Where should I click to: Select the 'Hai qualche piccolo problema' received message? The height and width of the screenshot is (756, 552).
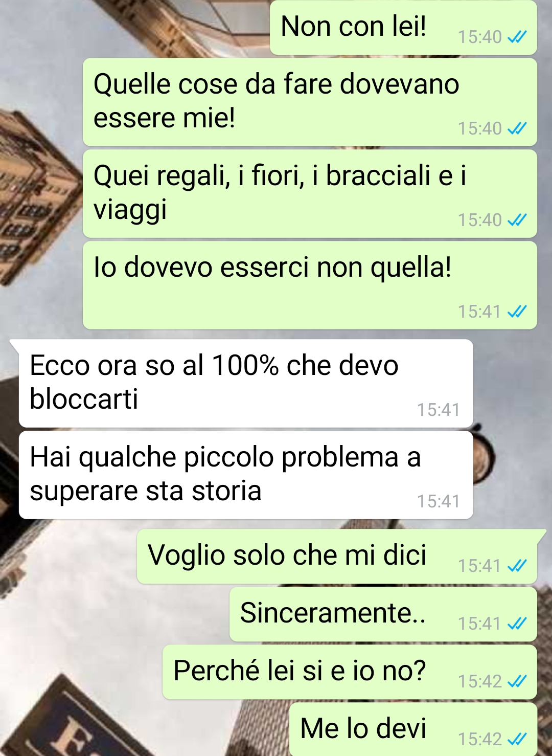[x=246, y=475]
